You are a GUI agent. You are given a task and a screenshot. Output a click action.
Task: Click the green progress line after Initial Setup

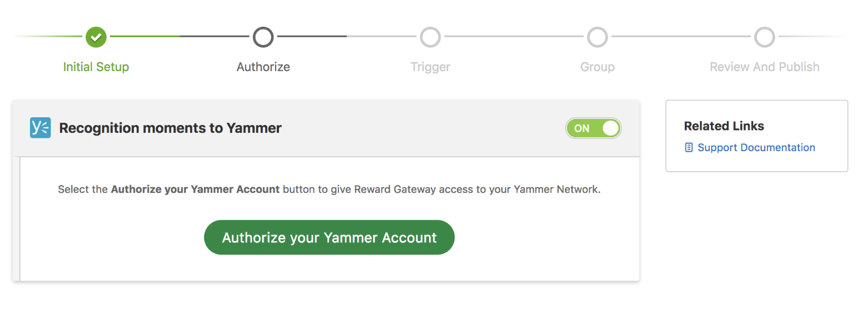[144, 37]
